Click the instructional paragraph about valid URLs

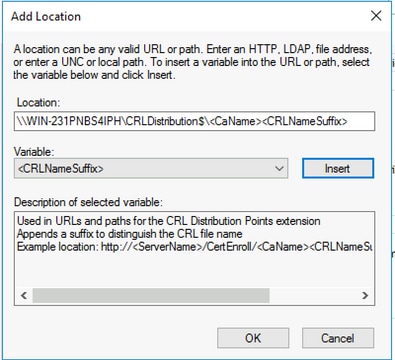192,62
